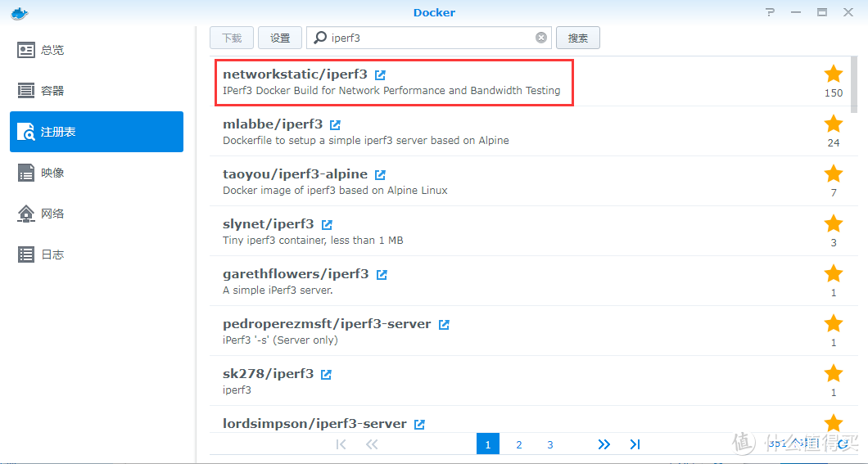Click the star of taoyou/iperf3-alpine
This screenshot has width=868, height=464.
point(833,173)
